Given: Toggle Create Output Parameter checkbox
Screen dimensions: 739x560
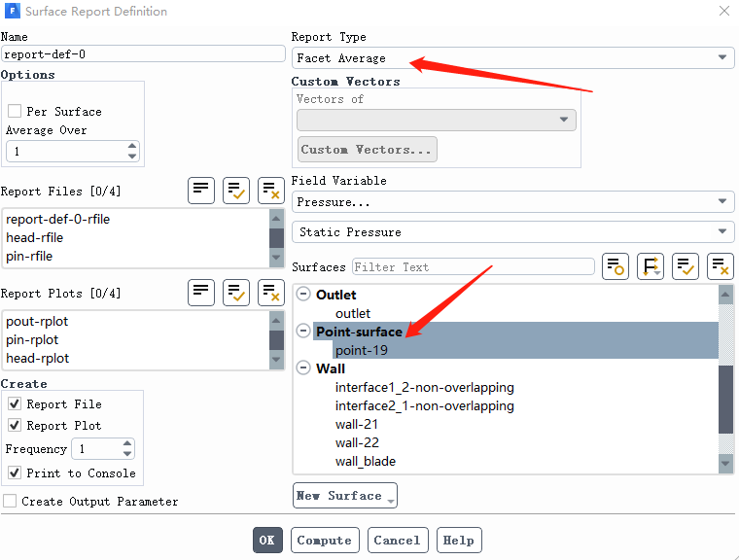Looking at the screenshot, I should (x=11, y=502).
